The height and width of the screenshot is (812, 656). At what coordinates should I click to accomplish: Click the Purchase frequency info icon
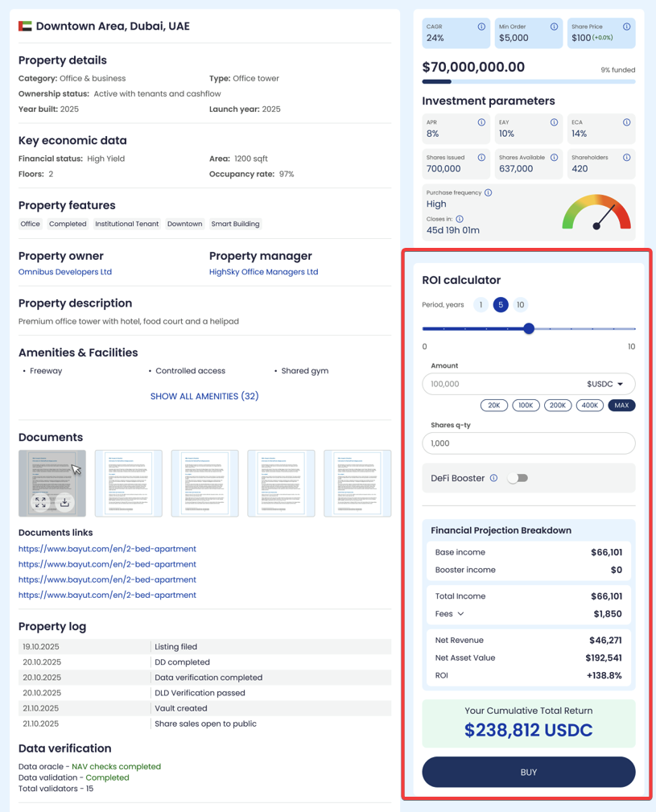489,192
